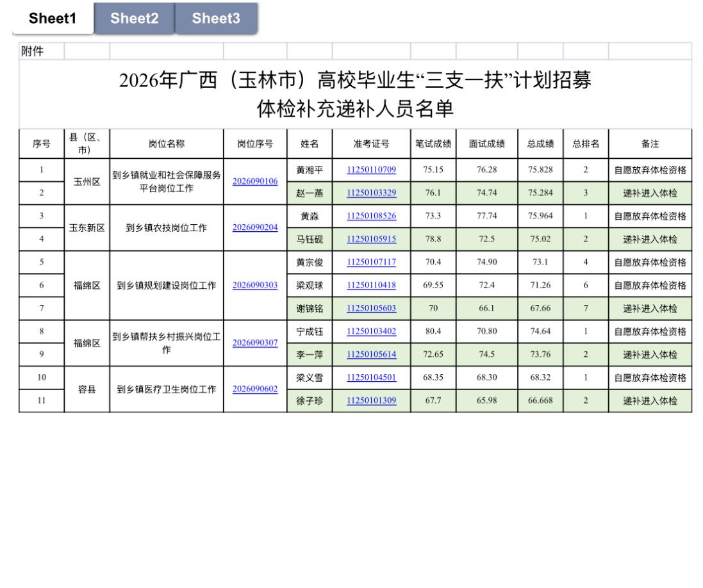Click the 面试成绩 column header
The image size is (703, 588).
[x=487, y=144]
